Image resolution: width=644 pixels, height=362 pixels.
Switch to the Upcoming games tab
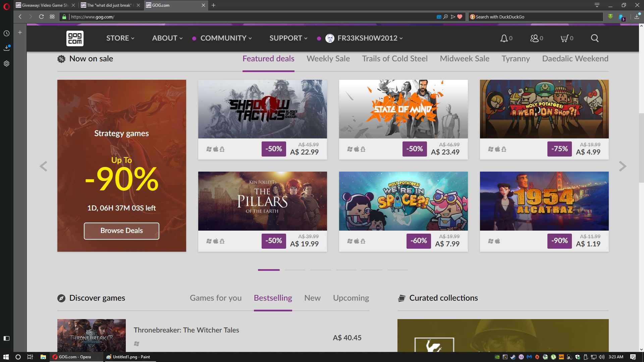click(351, 298)
